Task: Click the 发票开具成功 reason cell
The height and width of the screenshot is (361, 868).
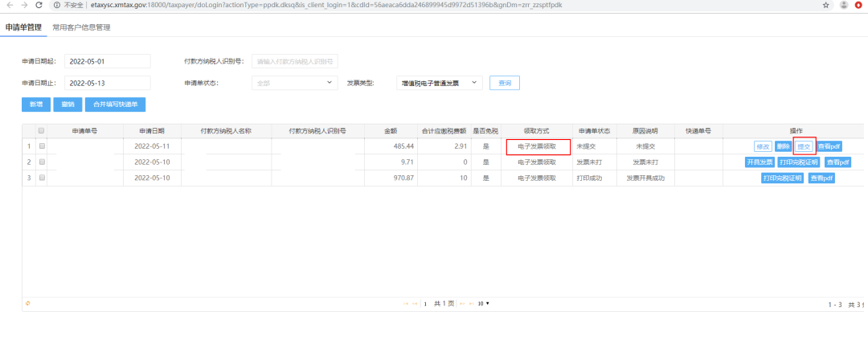Action: coord(645,178)
